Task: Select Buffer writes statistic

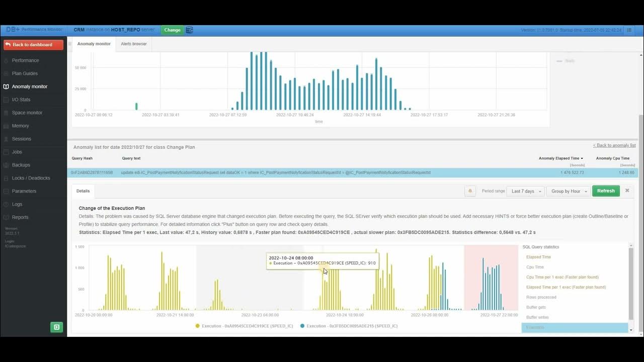Action: pos(537,317)
